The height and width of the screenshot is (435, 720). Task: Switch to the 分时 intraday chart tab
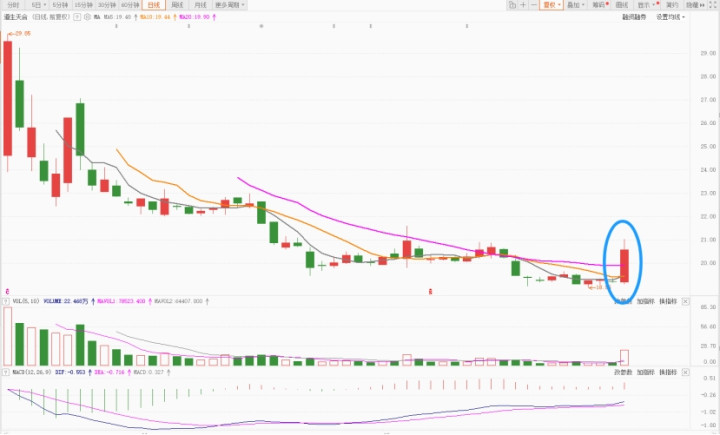(13, 5)
